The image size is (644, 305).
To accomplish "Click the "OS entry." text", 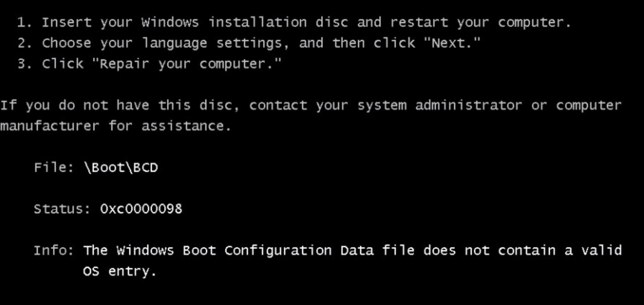I will pyautogui.click(x=119, y=271).
